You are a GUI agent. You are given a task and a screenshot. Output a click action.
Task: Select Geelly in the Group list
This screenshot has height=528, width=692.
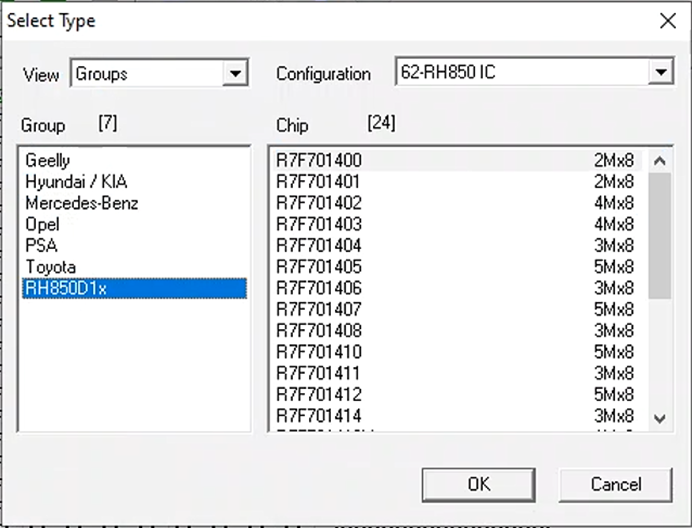48,160
